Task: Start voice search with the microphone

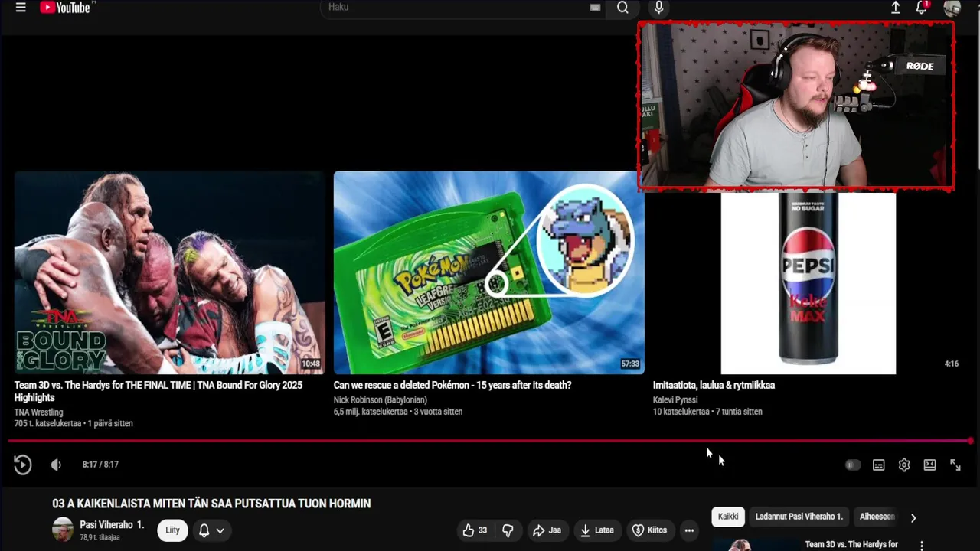Action: [x=658, y=8]
